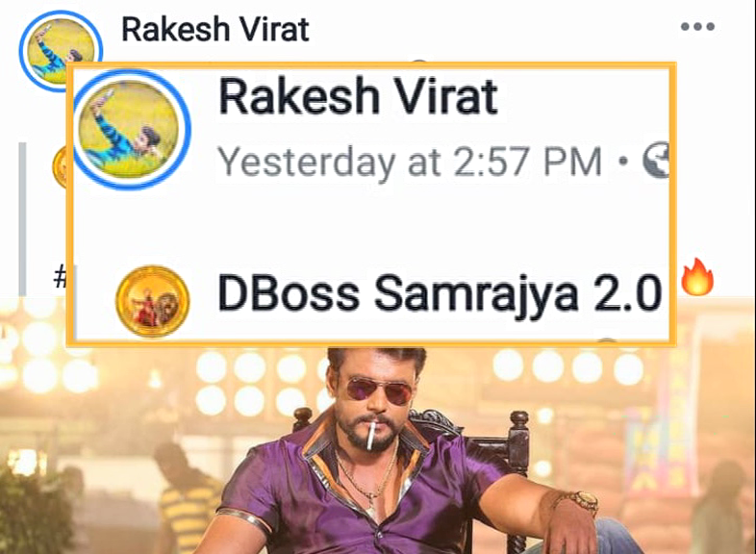This screenshot has width=756, height=554.
Task: Open the three-dot post options menu
Action: [697, 27]
